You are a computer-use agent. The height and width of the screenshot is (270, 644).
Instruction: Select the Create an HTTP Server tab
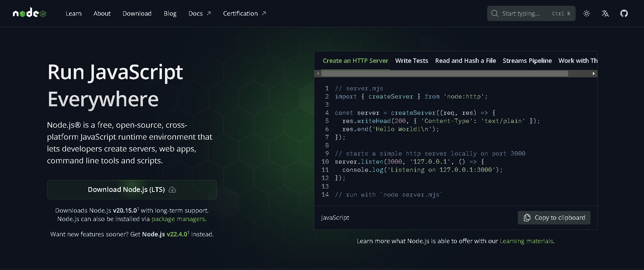tap(356, 61)
